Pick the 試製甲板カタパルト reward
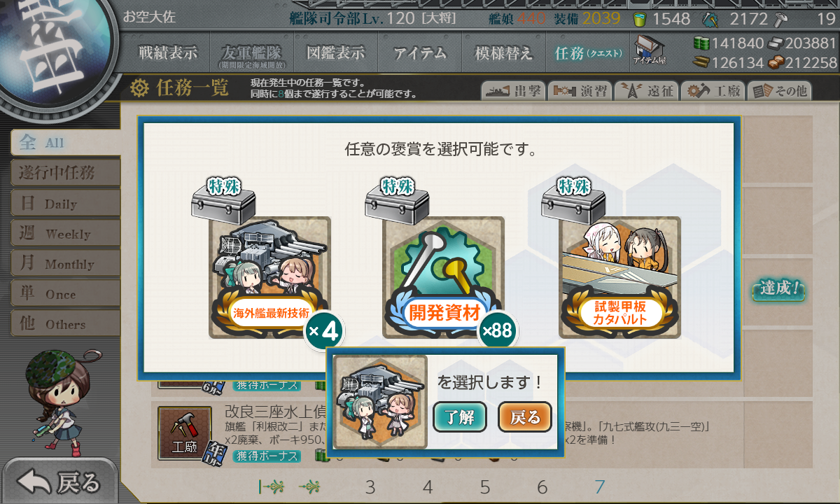The width and height of the screenshot is (840, 504). point(619,278)
